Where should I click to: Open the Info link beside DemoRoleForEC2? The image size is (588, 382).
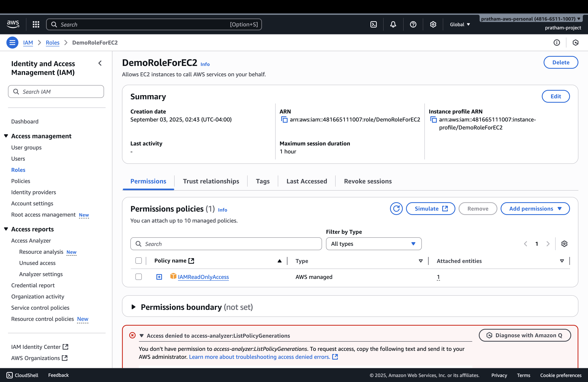click(205, 64)
